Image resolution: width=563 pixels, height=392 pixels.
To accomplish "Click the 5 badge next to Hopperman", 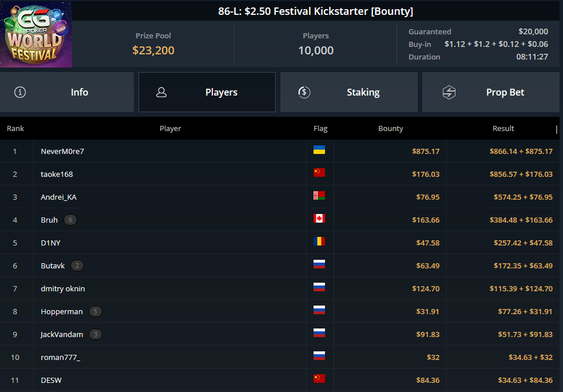I will coord(95,311).
